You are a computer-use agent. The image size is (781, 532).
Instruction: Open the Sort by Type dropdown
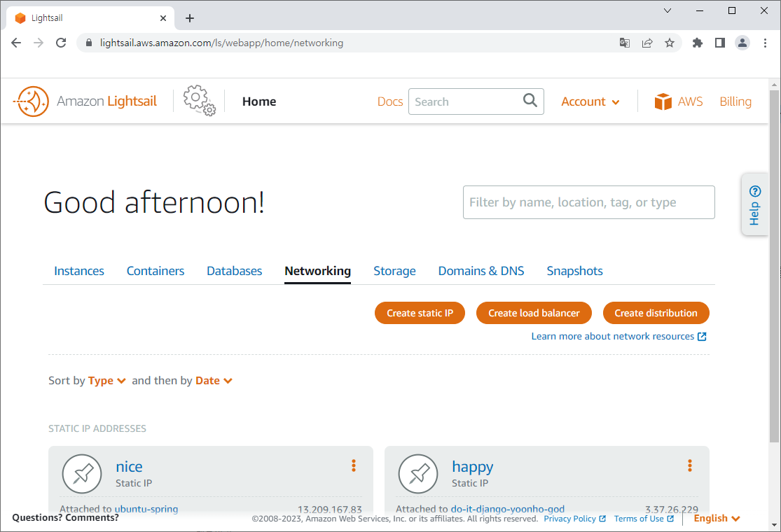coord(106,381)
